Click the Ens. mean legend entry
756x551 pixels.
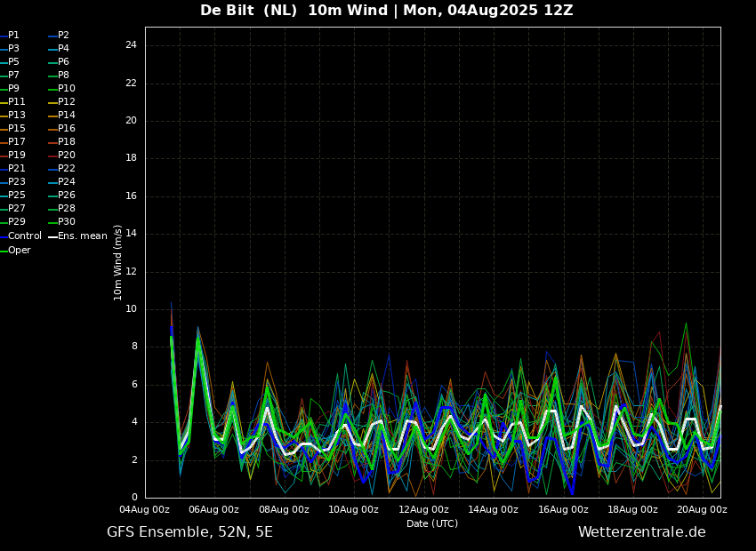[x=77, y=236]
